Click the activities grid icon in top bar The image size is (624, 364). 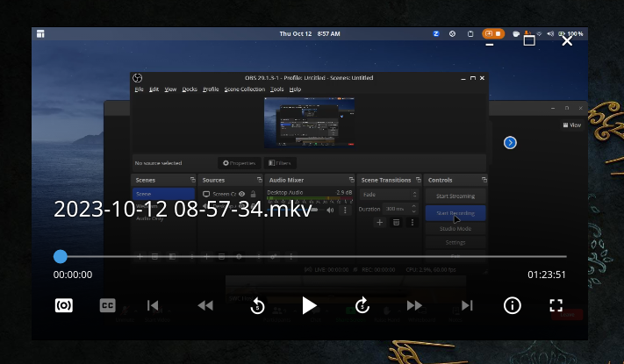[40, 34]
